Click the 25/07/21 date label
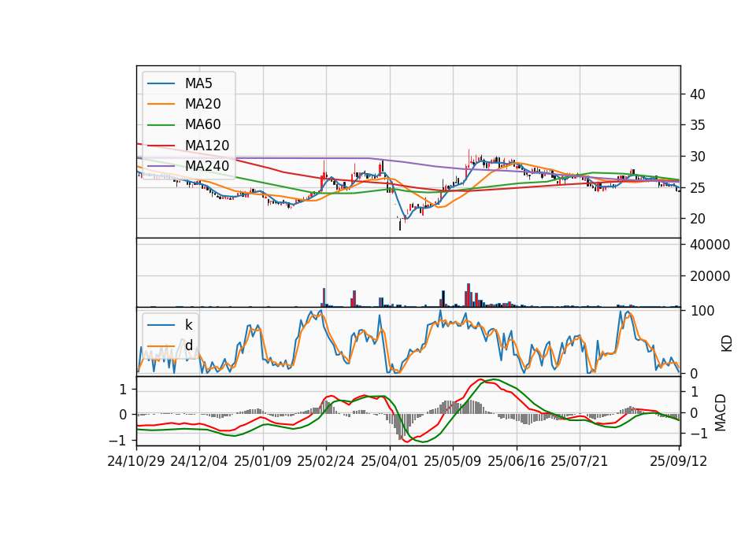 click(x=579, y=461)
